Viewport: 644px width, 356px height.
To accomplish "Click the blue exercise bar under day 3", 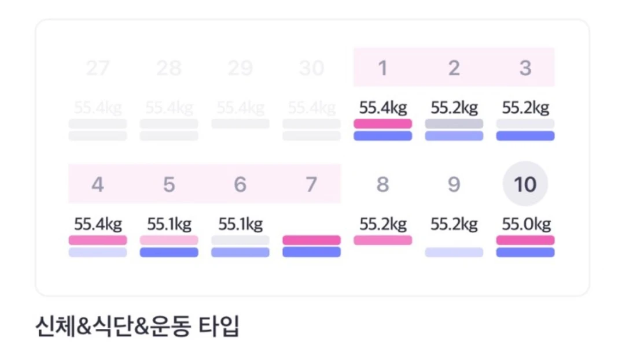I will tap(525, 136).
